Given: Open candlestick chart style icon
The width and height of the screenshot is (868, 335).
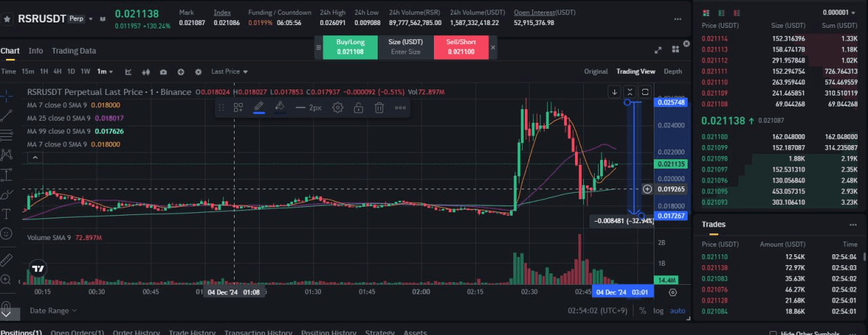Looking at the screenshot, I should click(146, 72).
